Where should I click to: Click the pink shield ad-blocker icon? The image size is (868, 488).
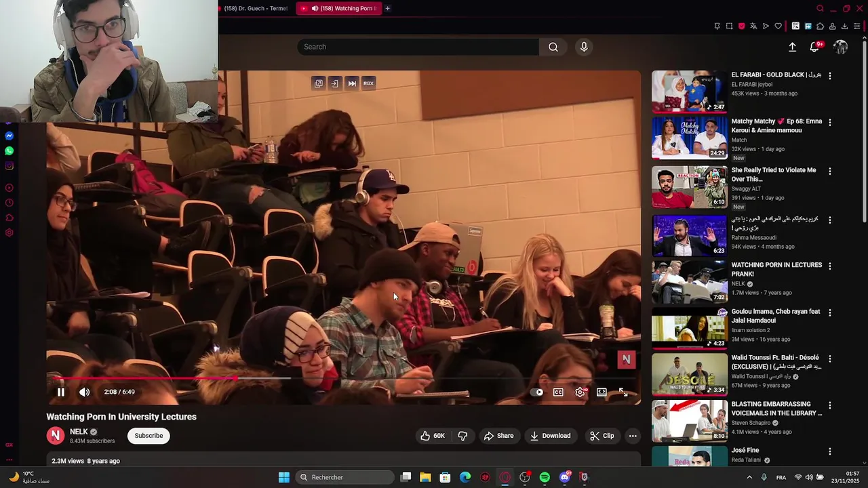tap(741, 26)
